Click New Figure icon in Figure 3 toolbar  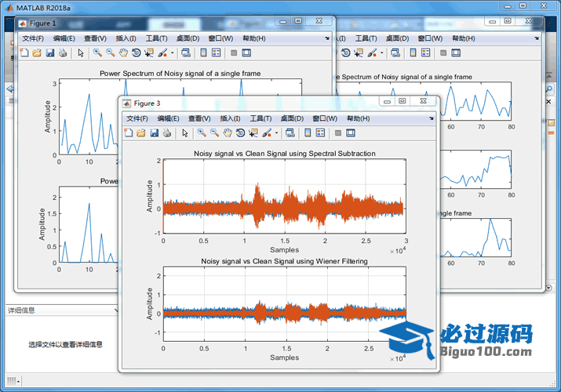(129, 133)
